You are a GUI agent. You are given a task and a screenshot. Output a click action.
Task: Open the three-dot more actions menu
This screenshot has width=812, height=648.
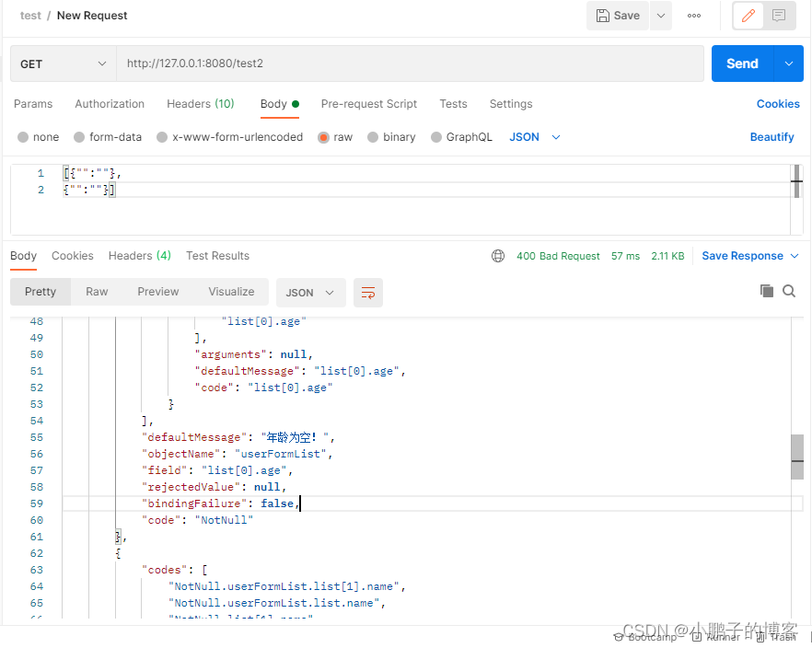coord(694,16)
